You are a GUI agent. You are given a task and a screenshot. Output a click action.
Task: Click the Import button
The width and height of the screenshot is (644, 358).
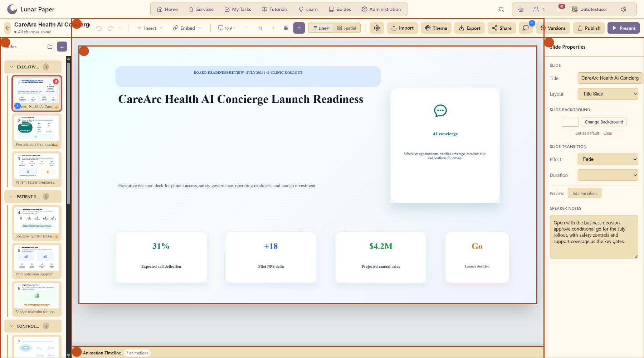[402, 28]
